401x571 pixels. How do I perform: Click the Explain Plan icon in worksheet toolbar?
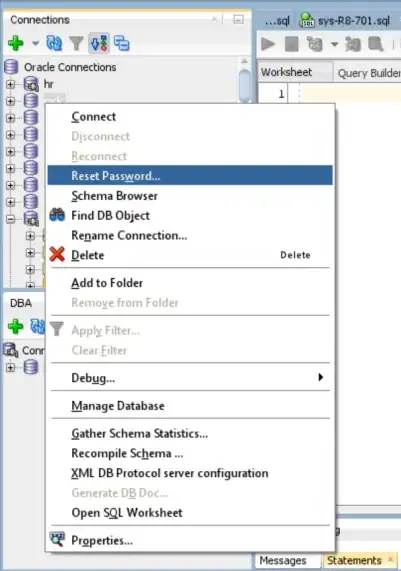(315, 44)
